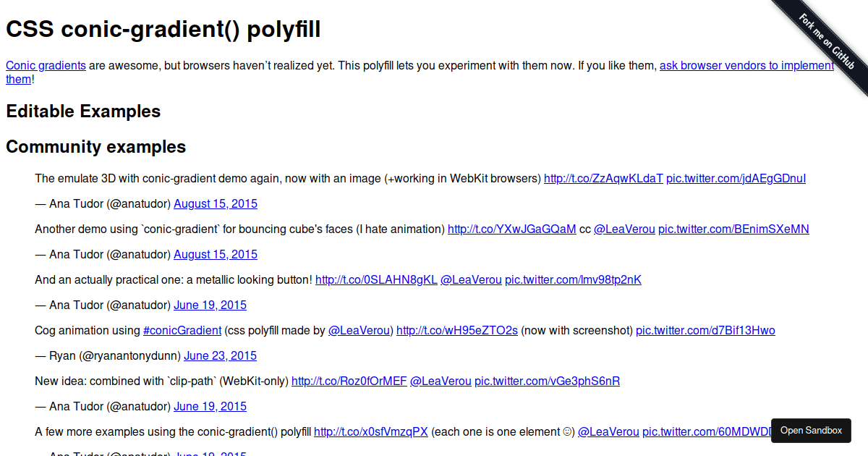Open the http://t.co/0SLAHN8gKL button demo
The height and width of the screenshot is (456, 868).
click(376, 280)
